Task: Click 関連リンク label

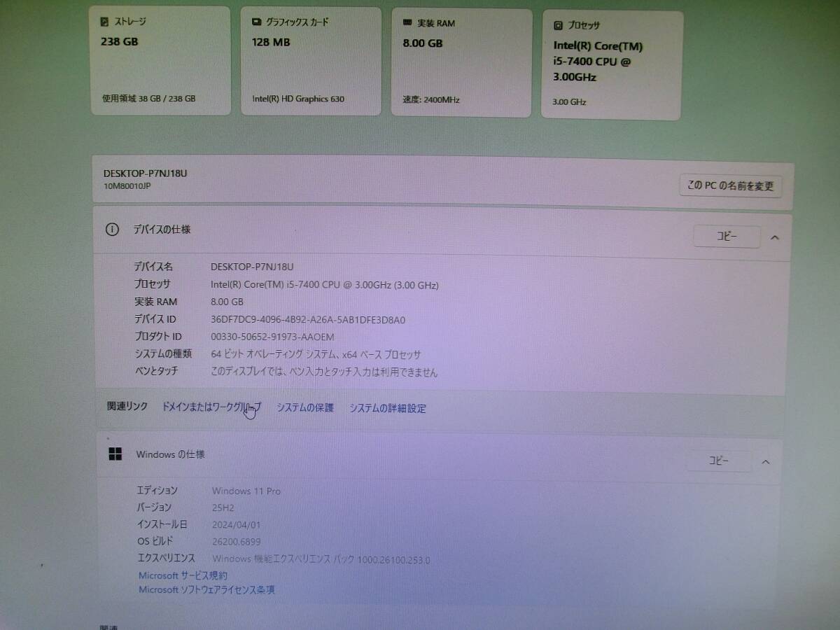Action: 127,406
